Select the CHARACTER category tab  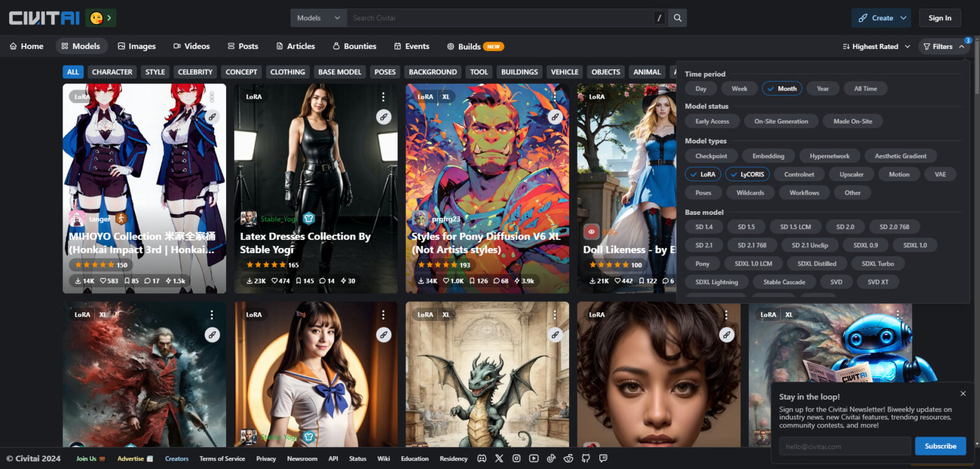coord(111,72)
